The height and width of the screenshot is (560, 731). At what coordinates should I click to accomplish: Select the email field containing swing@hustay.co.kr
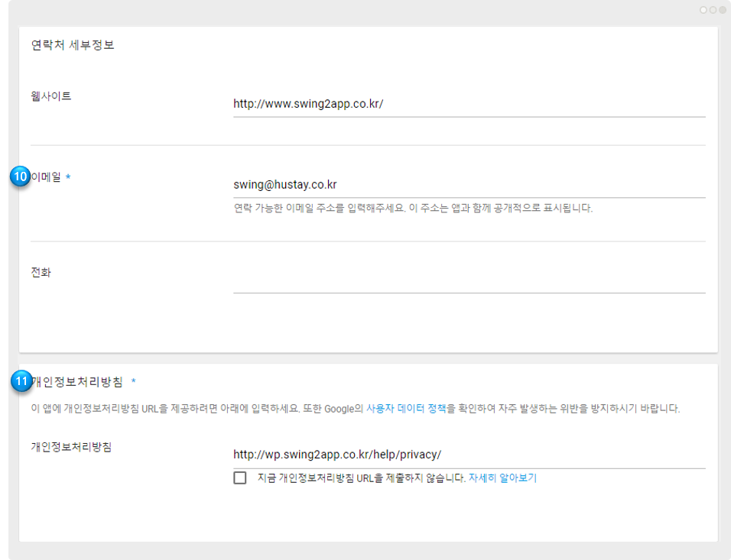pos(469,185)
